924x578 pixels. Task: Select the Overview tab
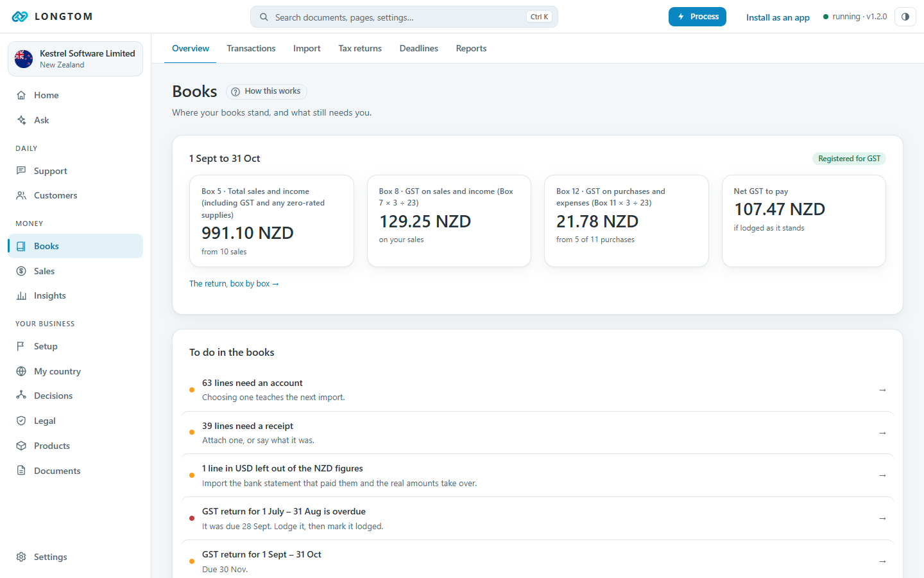click(191, 48)
